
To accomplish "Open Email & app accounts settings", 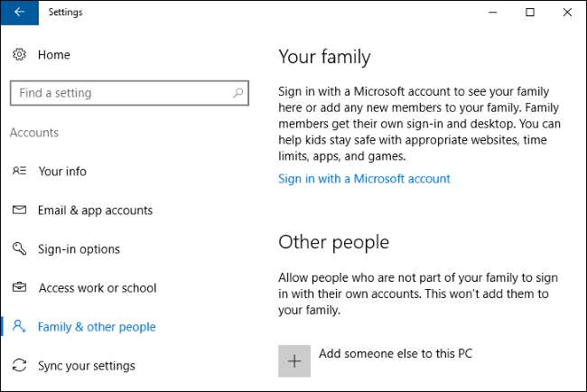I will (95, 210).
